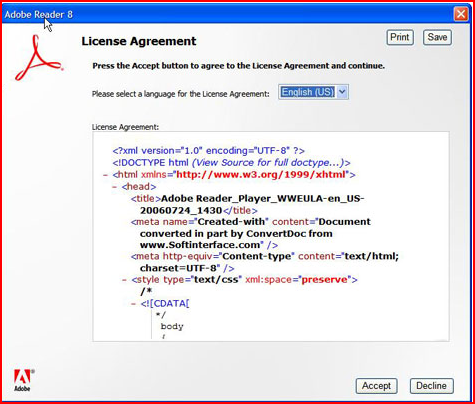Close the Adobe Reader 8 dialog
The image size is (475, 404).
(x=461, y=14)
